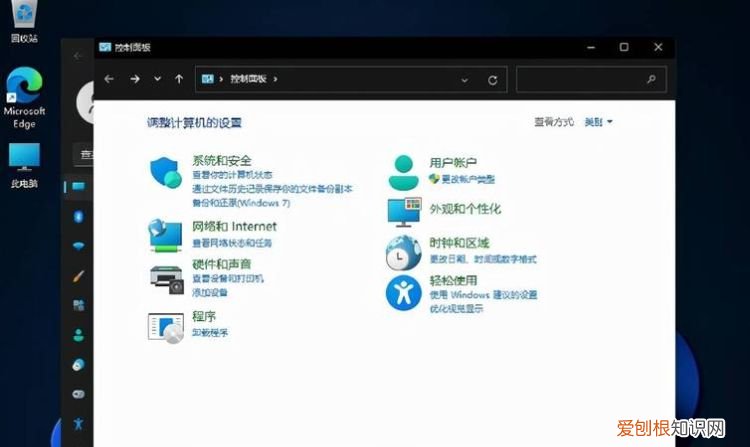Select Bluetooth icon in Settings sidebar
The width and height of the screenshot is (750, 447).
pos(78,216)
